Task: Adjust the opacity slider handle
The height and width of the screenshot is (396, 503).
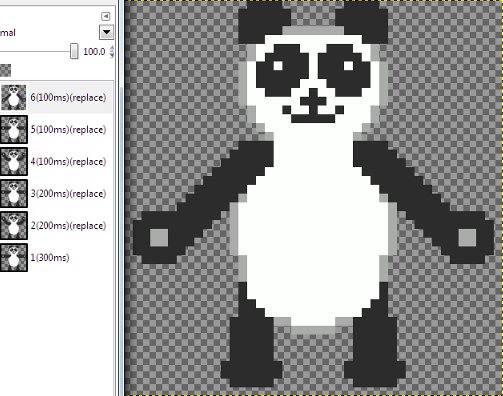Action: pos(74,51)
